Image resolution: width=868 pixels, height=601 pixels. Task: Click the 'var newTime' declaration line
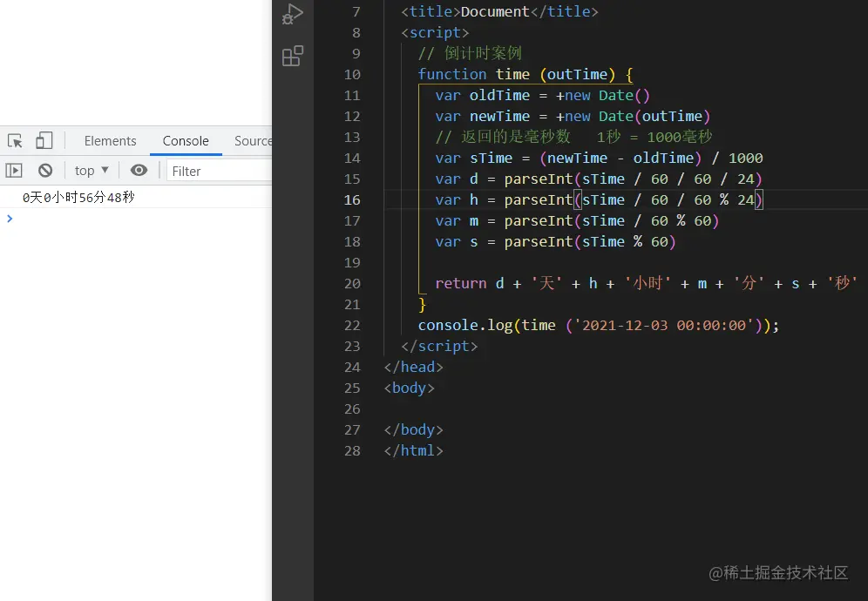pyautogui.click(x=573, y=116)
